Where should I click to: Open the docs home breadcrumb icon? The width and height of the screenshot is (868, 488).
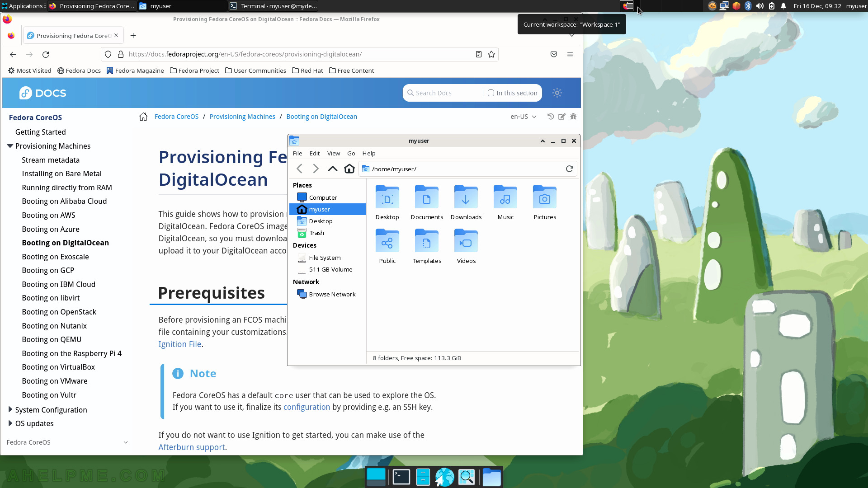click(x=143, y=117)
